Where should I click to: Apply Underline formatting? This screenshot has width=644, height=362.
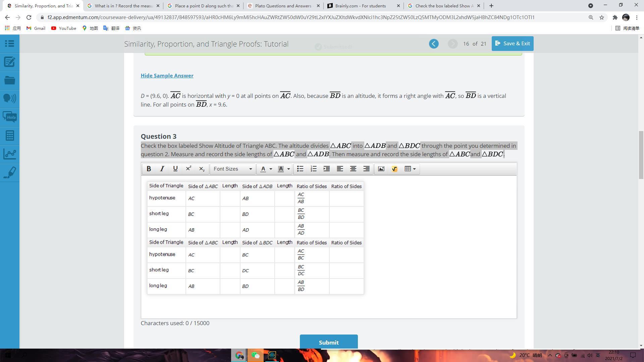[x=175, y=169]
